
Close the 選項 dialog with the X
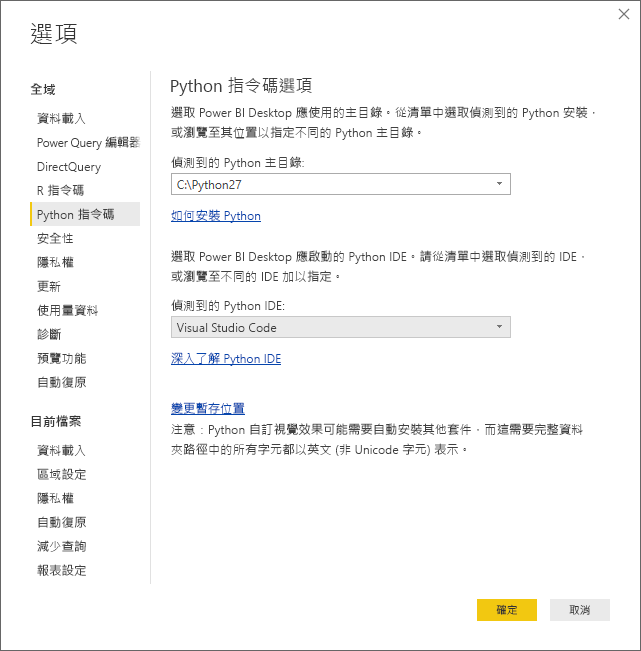(x=624, y=14)
